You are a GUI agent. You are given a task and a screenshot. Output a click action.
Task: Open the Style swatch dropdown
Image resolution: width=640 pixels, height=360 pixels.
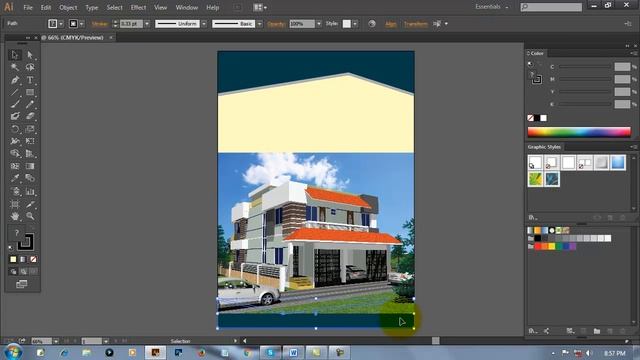click(x=355, y=24)
